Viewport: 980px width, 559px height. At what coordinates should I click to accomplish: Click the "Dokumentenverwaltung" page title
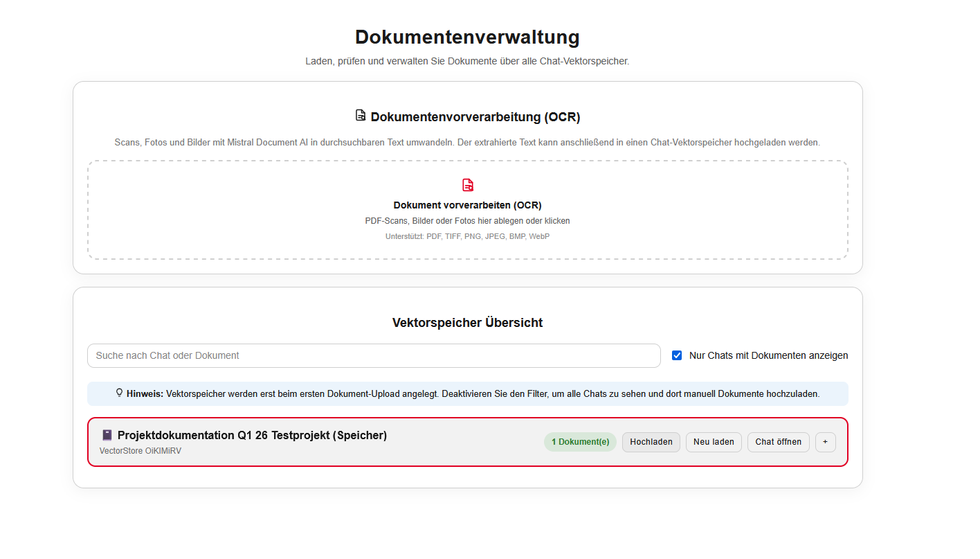pos(467,37)
